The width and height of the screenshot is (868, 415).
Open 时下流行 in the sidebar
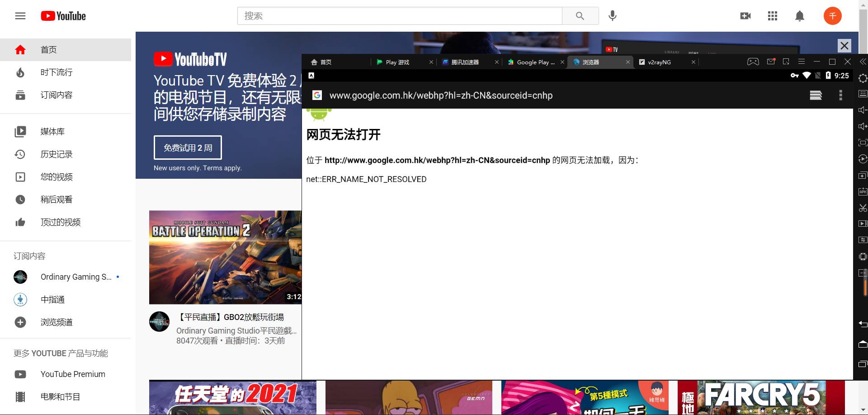[56, 72]
